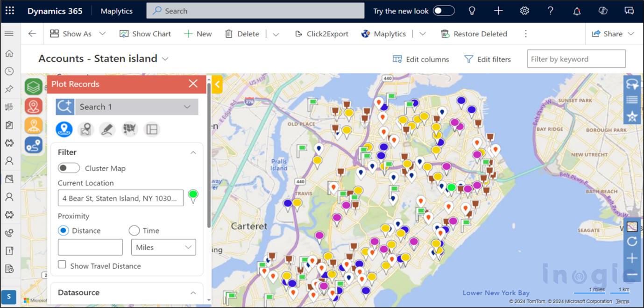The image size is (644, 308).
Task: Open the Miles unit dropdown
Action: click(x=163, y=247)
